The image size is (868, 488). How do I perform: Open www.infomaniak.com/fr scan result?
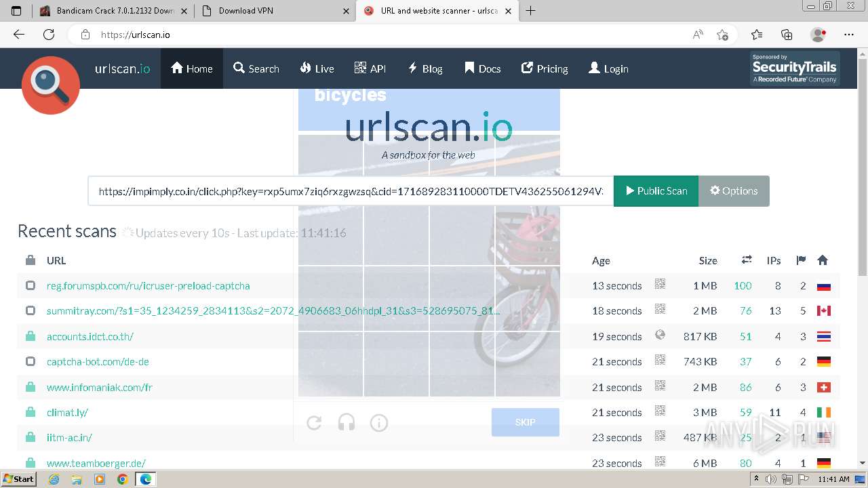[100, 388]
